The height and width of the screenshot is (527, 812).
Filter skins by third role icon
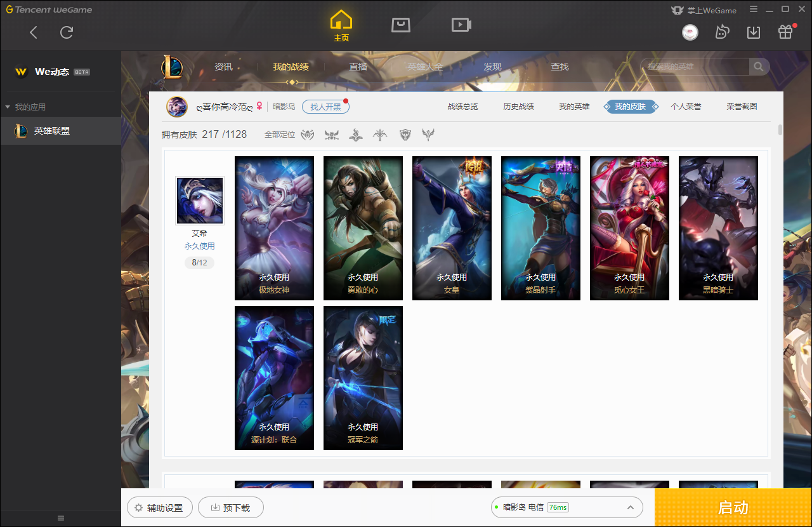point(356,135)
